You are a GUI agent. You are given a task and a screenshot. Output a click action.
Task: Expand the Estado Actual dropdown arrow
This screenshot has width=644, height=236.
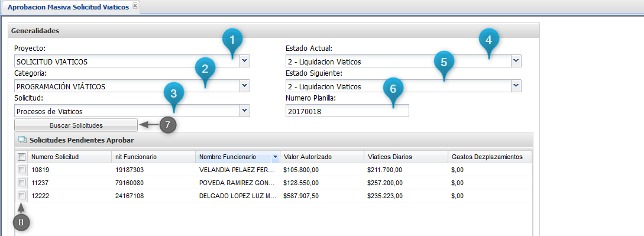(516, 62)
